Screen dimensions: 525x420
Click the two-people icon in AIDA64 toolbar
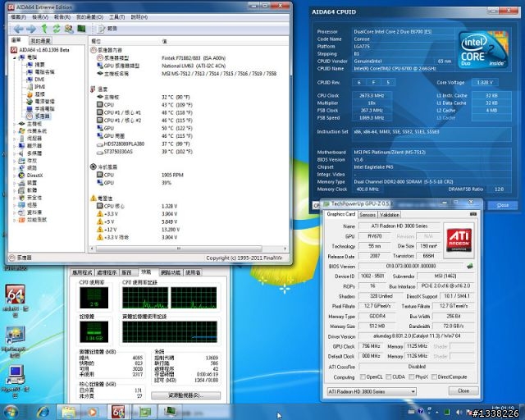(69, 29)
